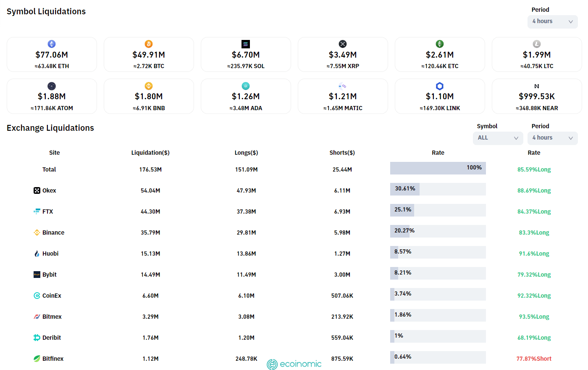Click the Binance 20.27% rate bar
The width and height of the screenshot is (588, 370).
pos(438,231)
